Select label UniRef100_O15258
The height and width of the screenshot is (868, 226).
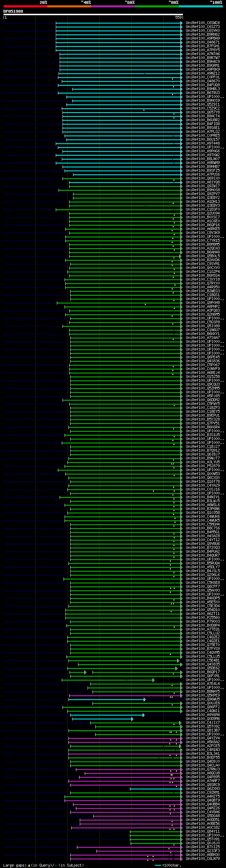coord(203,377)
